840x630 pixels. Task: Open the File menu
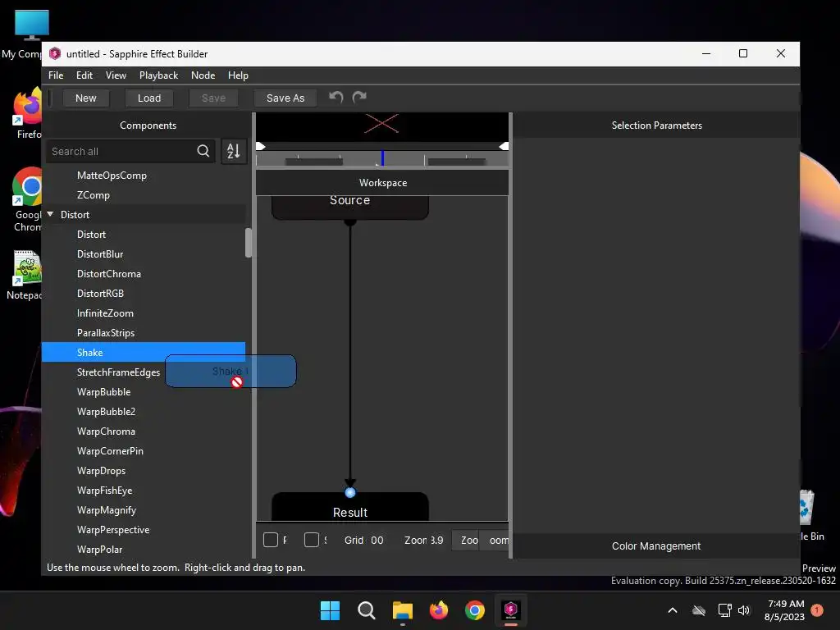(x=56, y=75)
